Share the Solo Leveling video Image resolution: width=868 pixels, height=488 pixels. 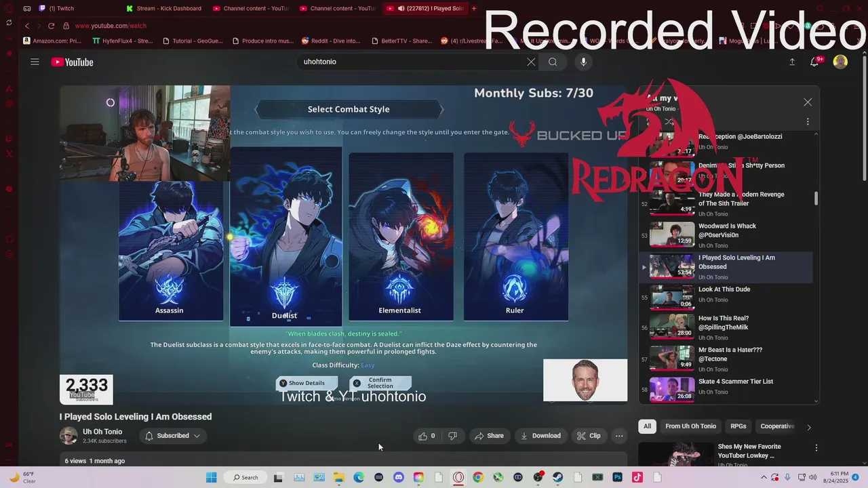tap(489, 436)
